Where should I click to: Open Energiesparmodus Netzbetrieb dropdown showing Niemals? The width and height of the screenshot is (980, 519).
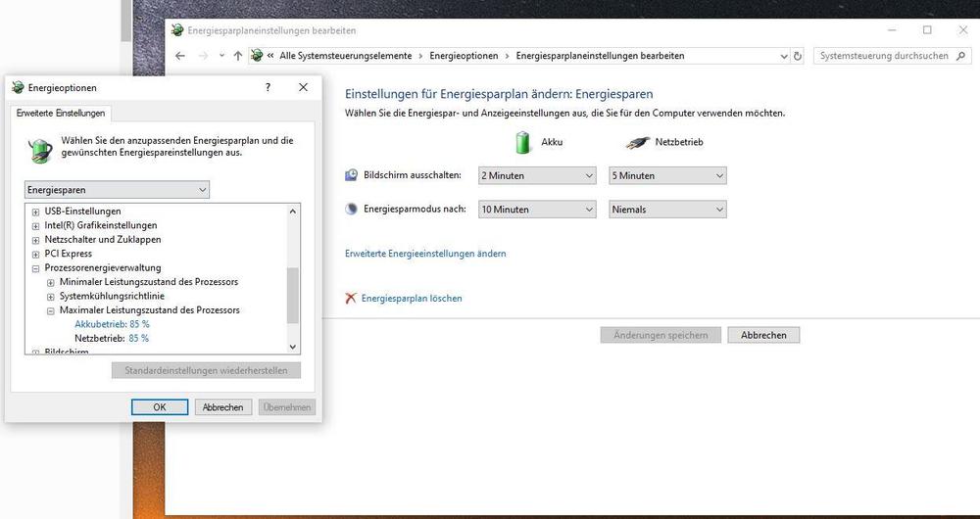tap(667, 209)
